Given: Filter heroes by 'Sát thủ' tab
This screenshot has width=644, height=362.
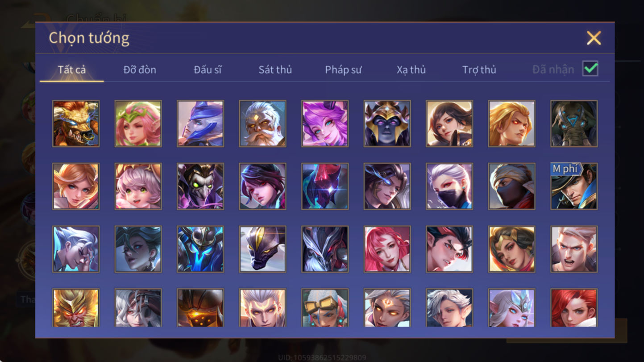Looking at the screenshot, I should point(275,70).
